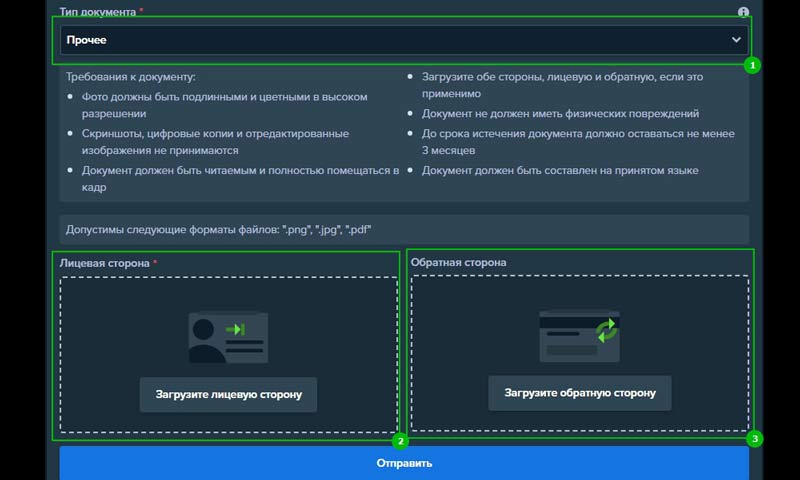Click the back side card icon
Image resolution: width=800 pixels, height=480 pixels.
tap(579, 336)
